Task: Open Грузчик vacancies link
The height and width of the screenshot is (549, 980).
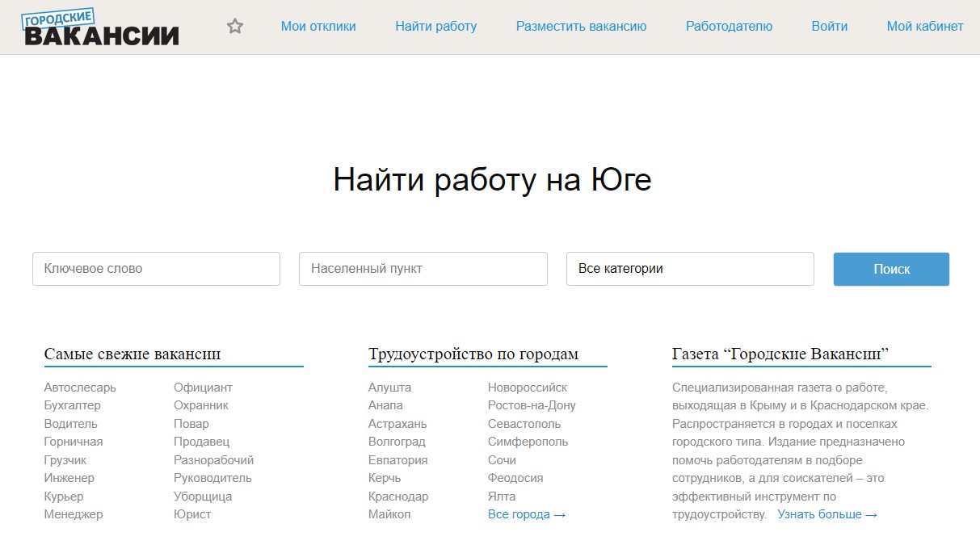Action: pos(65,460)
